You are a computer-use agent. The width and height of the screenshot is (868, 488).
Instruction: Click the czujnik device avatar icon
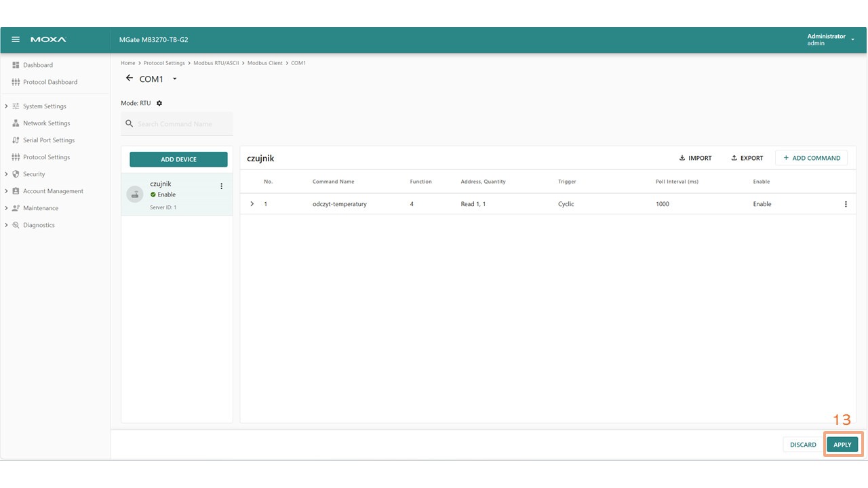[135, 195]
